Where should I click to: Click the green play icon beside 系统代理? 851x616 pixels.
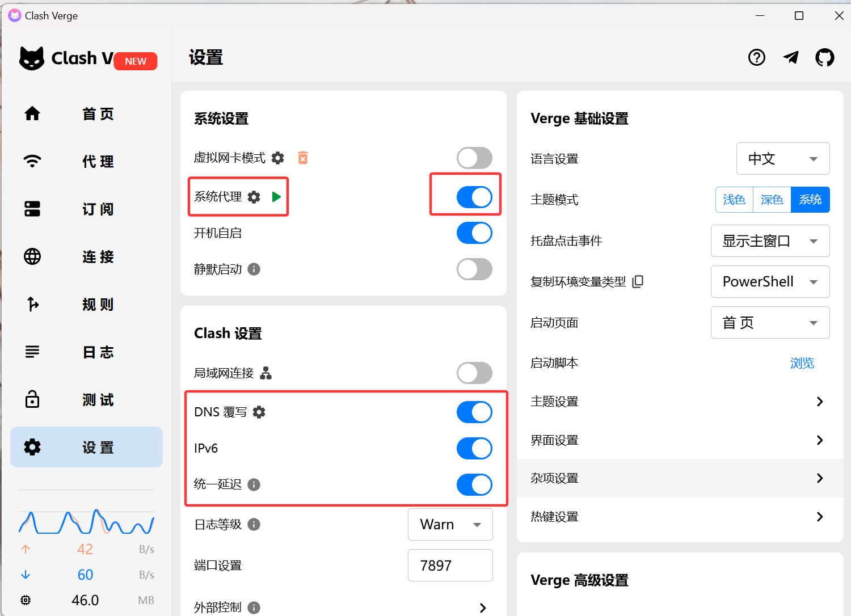point(276,197)
